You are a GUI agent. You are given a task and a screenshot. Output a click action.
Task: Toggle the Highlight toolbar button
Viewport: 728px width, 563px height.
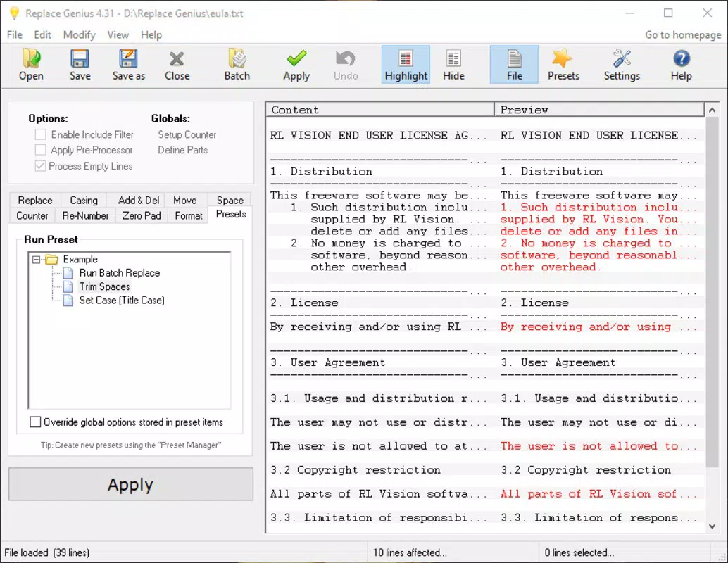pyautogui.click(x=406, y=65)
